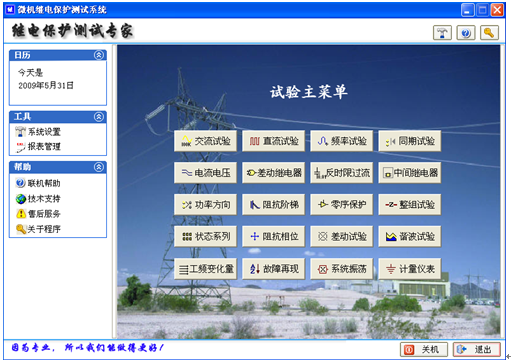Click the hammer settings icon at top right
Screen dimensions: 511x364
click(442, 33)
